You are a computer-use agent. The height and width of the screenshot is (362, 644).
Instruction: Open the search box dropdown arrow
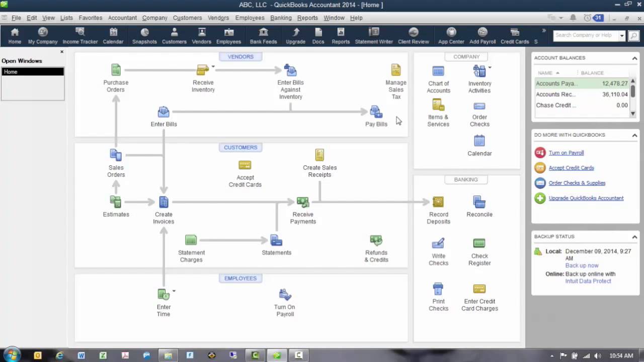coord(622,36)
